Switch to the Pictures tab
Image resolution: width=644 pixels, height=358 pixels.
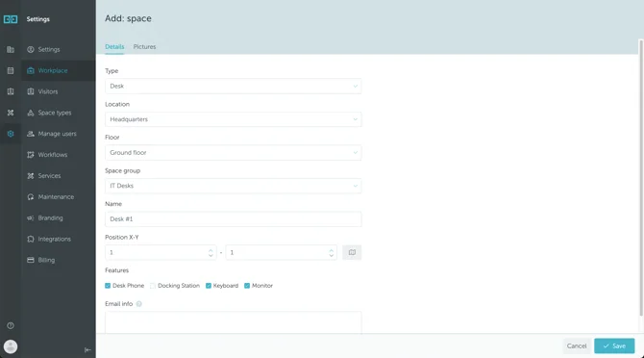coord(144,47)
